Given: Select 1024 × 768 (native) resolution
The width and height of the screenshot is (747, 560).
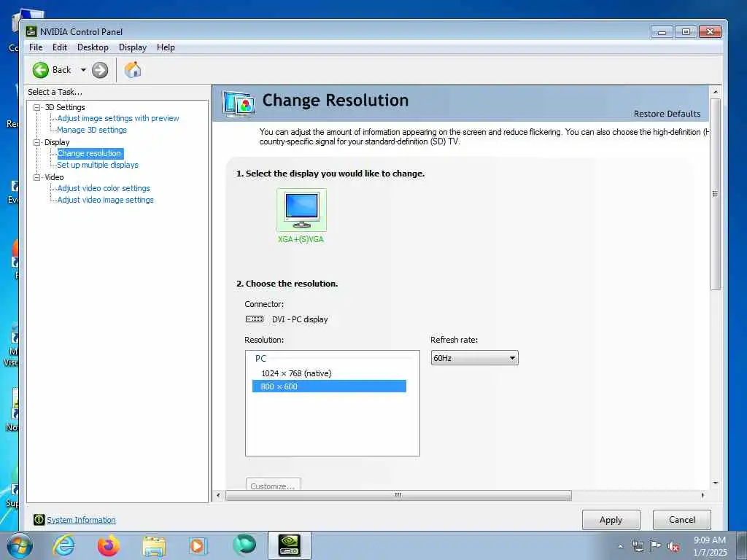Looking at the screenshot, I should click(296, 373).
